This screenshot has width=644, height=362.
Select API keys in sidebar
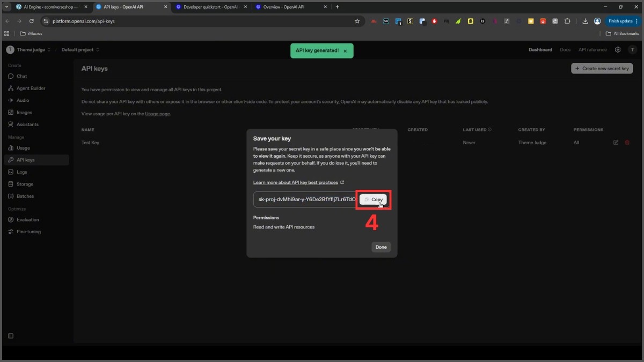(36, 160)
